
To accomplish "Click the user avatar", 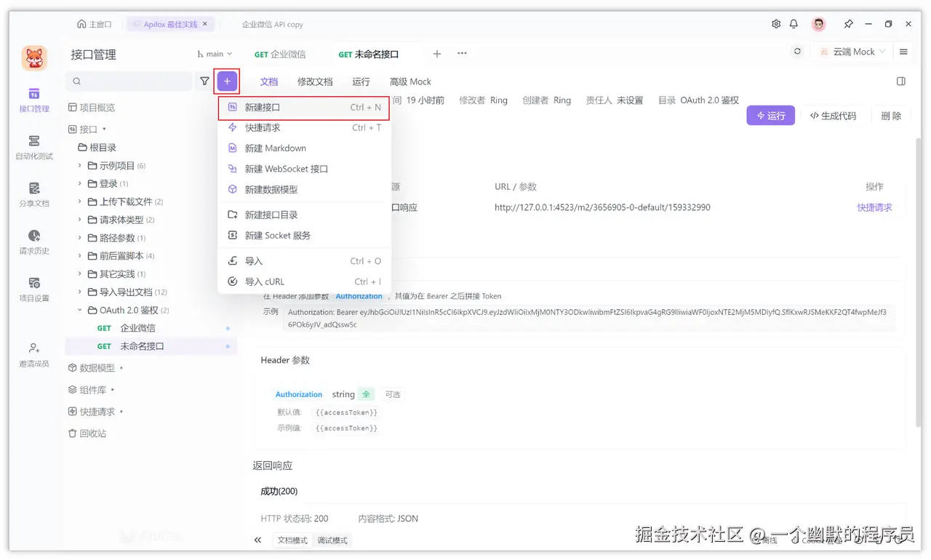I will pyautogui.click(x=819, y=24).
